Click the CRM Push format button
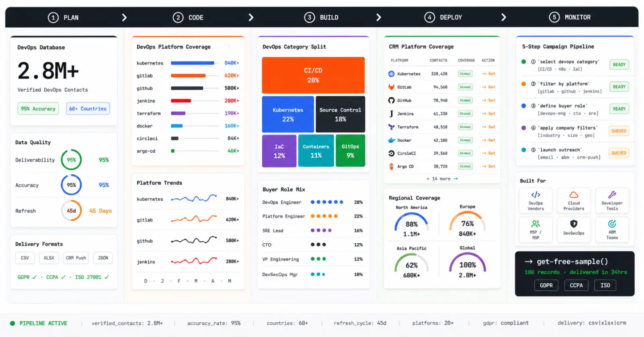The image size is (644, 337). [x=76, y=258]
